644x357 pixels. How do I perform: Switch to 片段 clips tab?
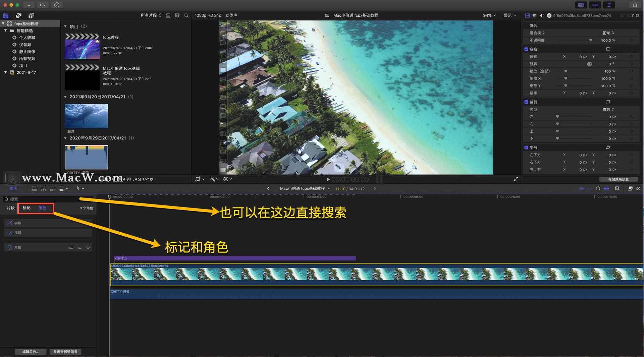coord(11,208)
